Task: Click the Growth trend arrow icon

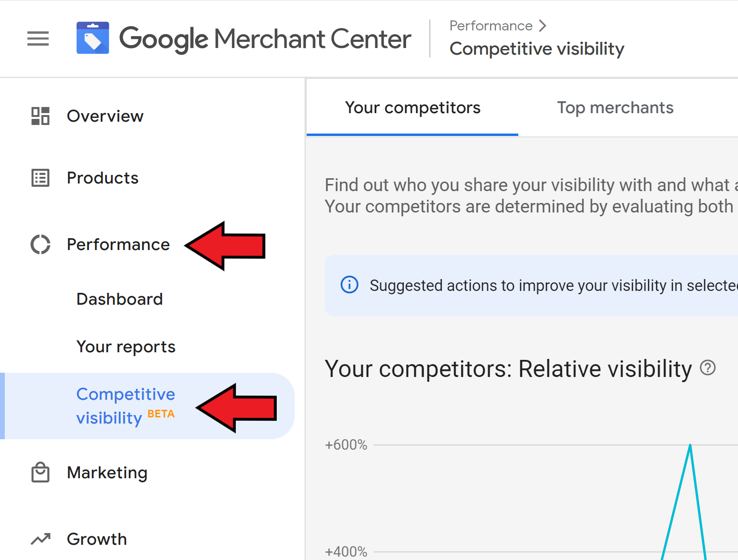Action: [40, 539]
